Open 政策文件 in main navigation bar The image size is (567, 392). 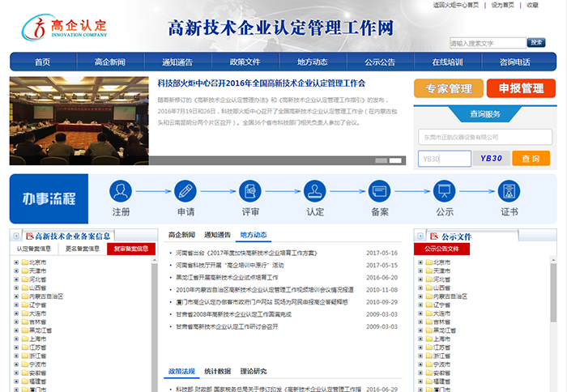point(245,62)
